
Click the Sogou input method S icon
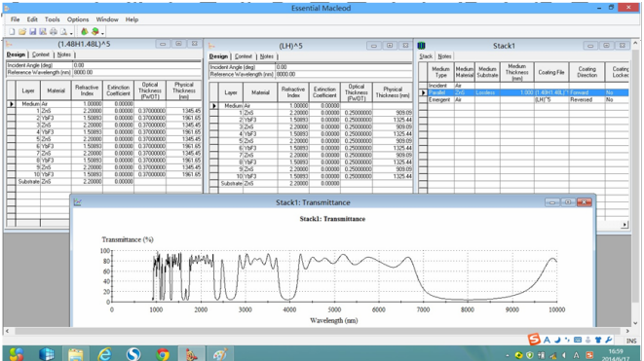(x=534, y=340)
